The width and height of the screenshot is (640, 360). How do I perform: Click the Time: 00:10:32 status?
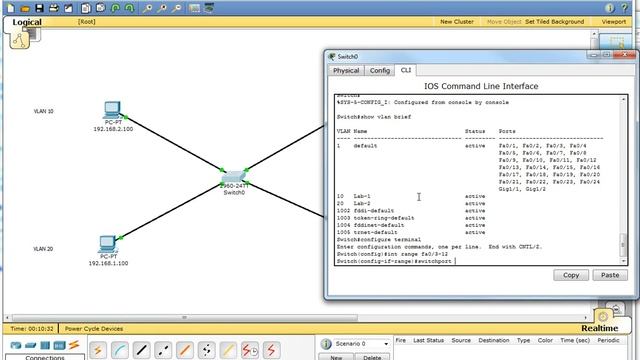32,328
